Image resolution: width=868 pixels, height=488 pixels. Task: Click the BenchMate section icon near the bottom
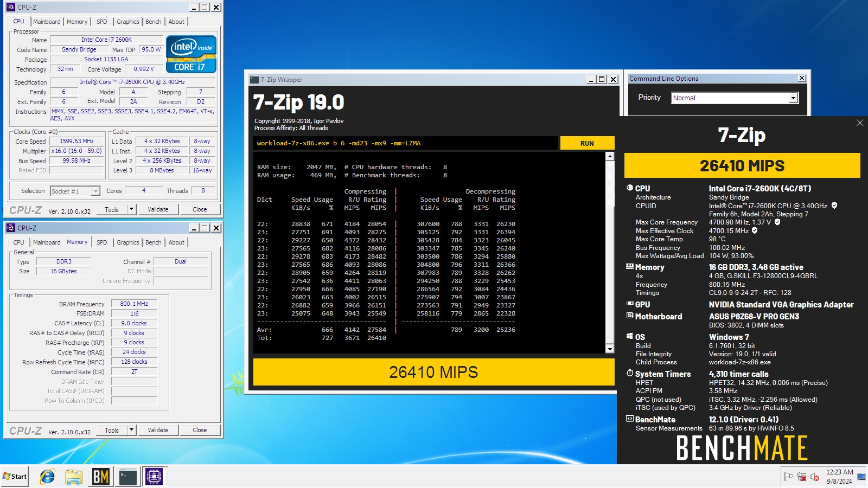point(630,419)
